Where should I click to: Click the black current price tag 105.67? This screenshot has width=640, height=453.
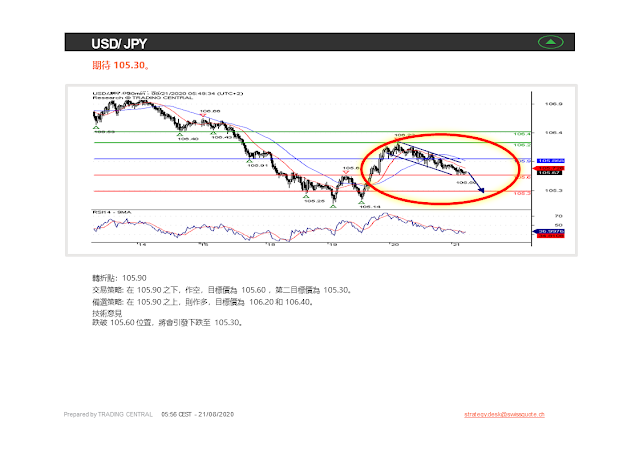click(x=550, y=173)
